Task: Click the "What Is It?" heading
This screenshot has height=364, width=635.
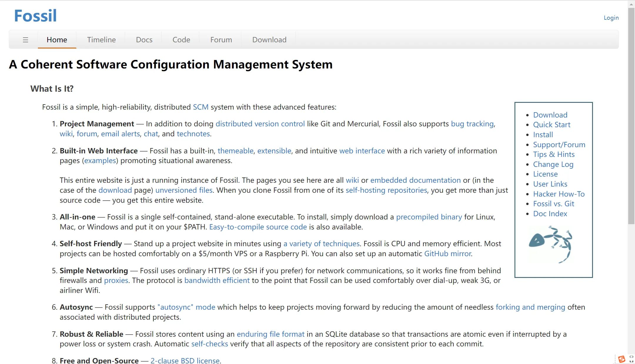Action: coord(52,89)
